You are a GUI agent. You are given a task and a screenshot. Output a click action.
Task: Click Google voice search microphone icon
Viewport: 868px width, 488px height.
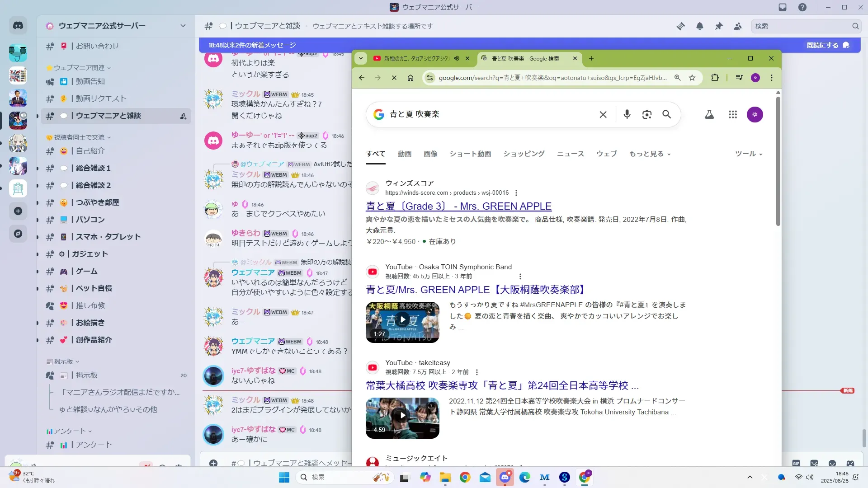(627, 114)
